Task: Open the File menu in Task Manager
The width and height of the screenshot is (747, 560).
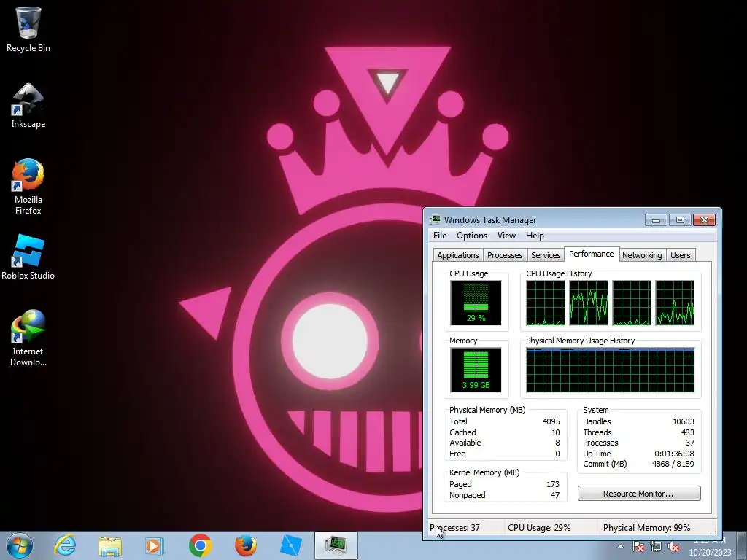Action: tap(440, 236)
